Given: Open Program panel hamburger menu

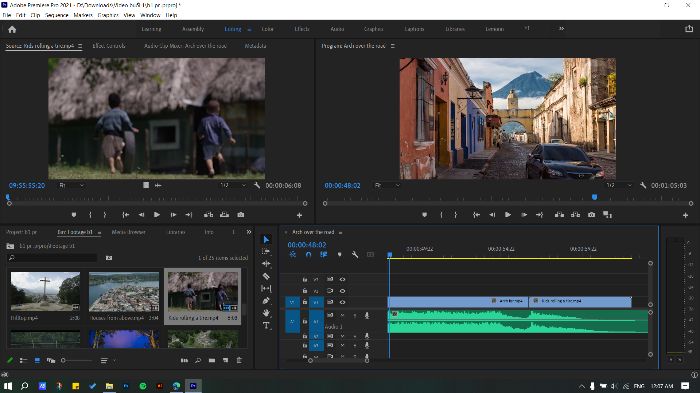Looking at the screenshot, I should (393, 46).
